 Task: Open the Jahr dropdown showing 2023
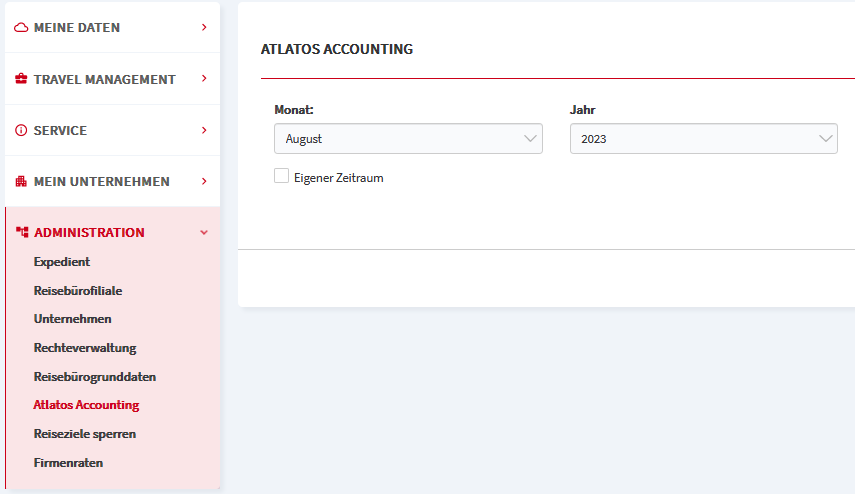[703, 138]
